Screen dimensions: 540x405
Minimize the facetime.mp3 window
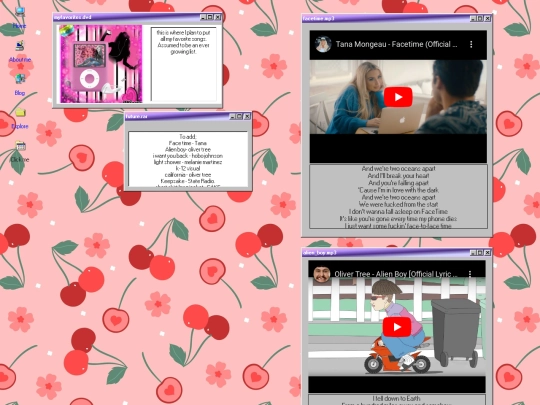coord(473,18)
